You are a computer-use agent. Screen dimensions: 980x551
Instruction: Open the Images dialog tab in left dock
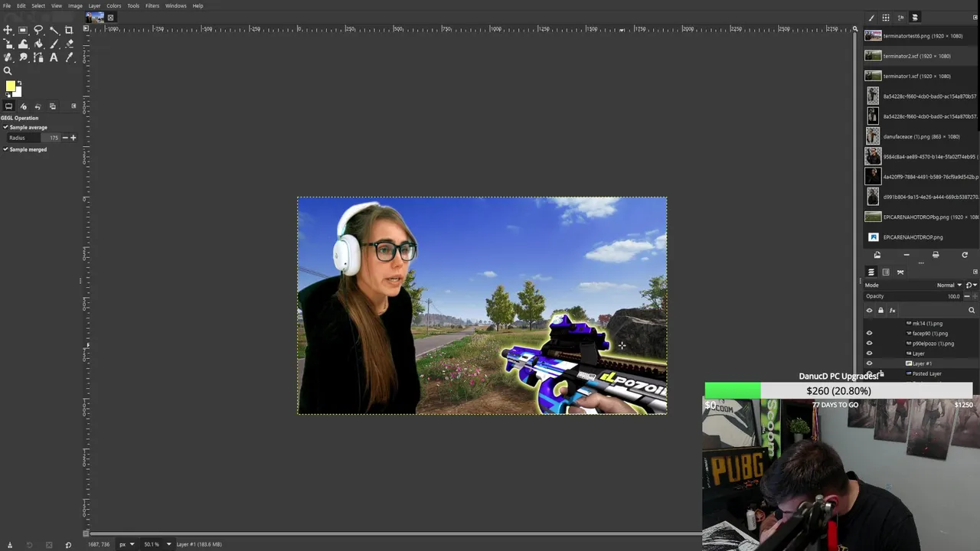(52, 106)
